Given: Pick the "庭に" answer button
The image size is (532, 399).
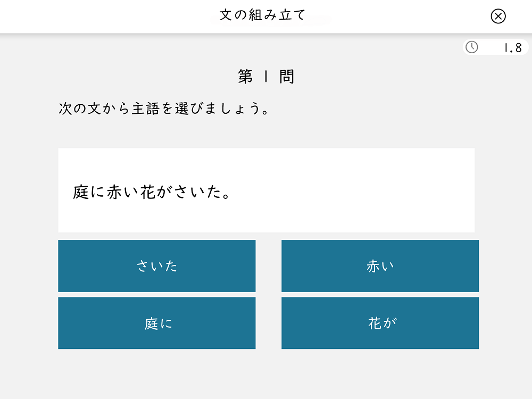Looking at the screenshot, I should (x=156, y=323).
